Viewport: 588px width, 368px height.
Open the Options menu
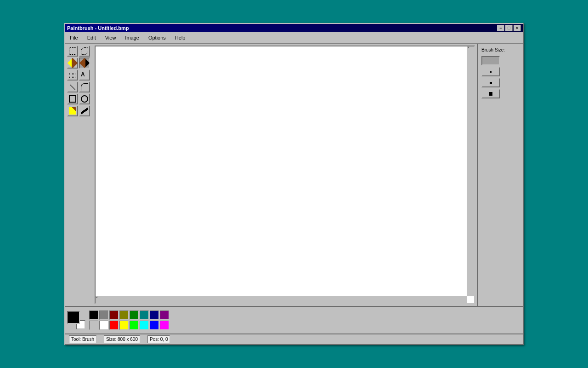157,38
